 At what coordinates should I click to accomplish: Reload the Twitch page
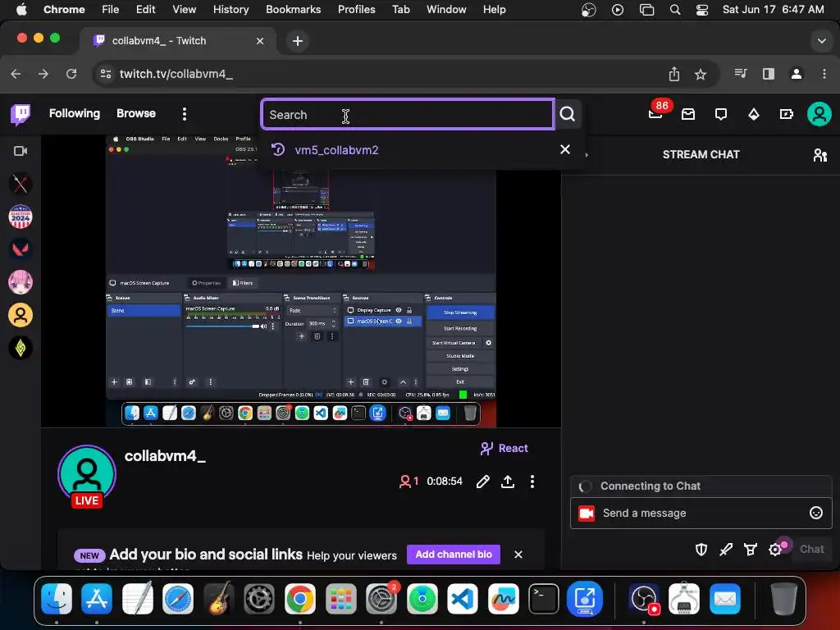pos(71,74)
